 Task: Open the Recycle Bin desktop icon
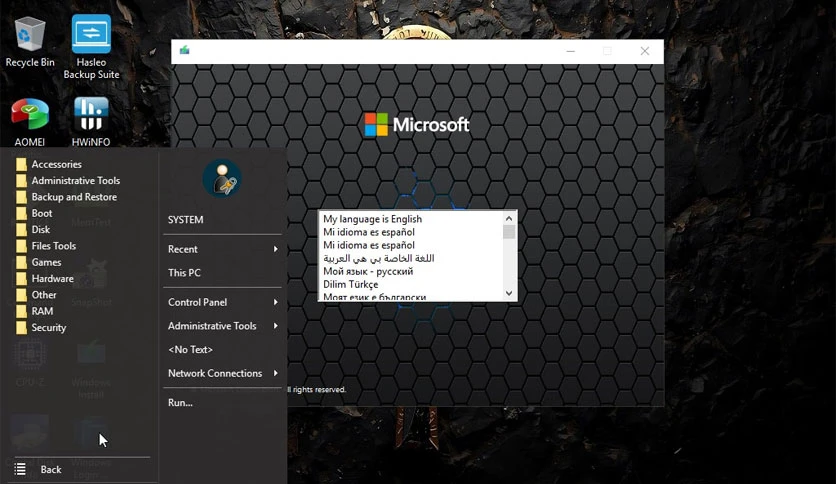pos(30,42)
